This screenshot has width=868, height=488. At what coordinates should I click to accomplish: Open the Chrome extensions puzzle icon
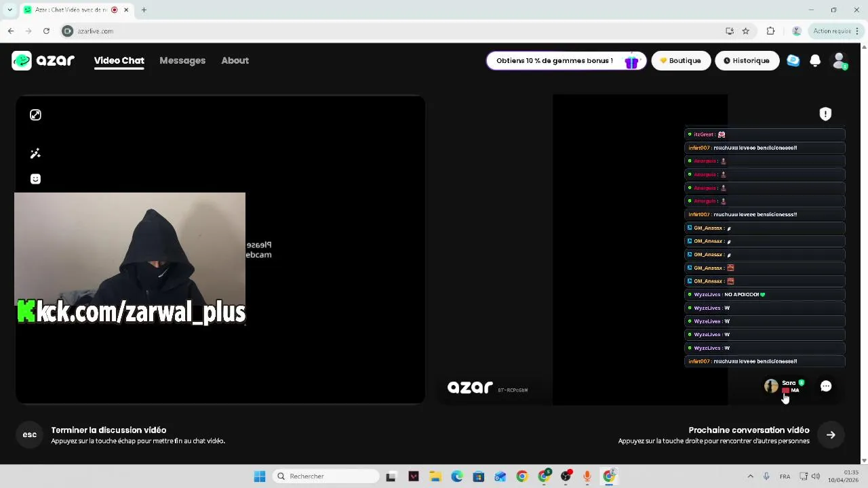(x=770, y=30)
